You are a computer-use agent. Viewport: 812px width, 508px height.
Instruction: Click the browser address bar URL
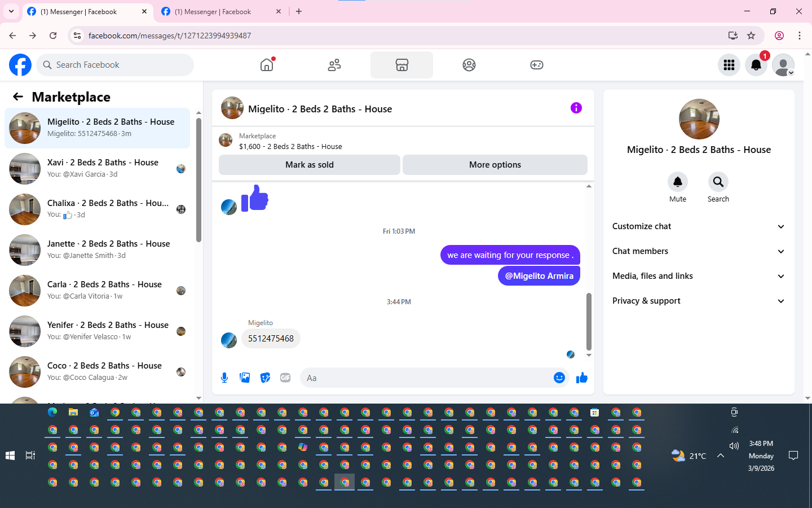[x=170, y=36]
